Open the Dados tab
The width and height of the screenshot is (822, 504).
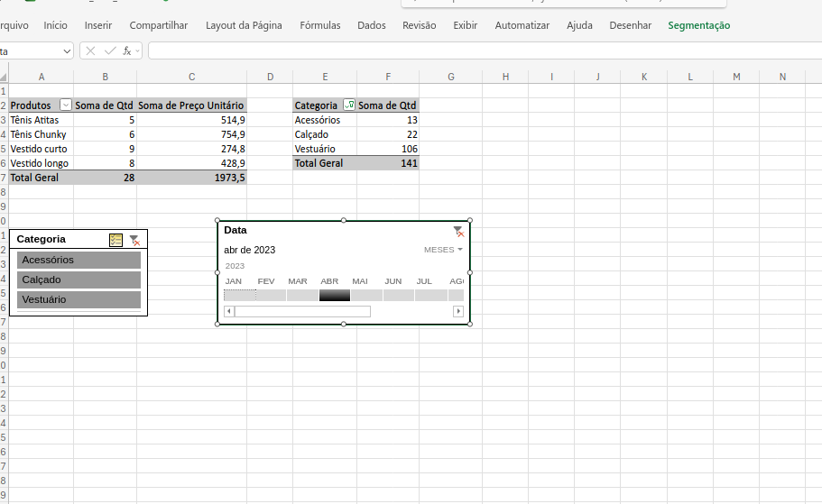coord(372,25)
